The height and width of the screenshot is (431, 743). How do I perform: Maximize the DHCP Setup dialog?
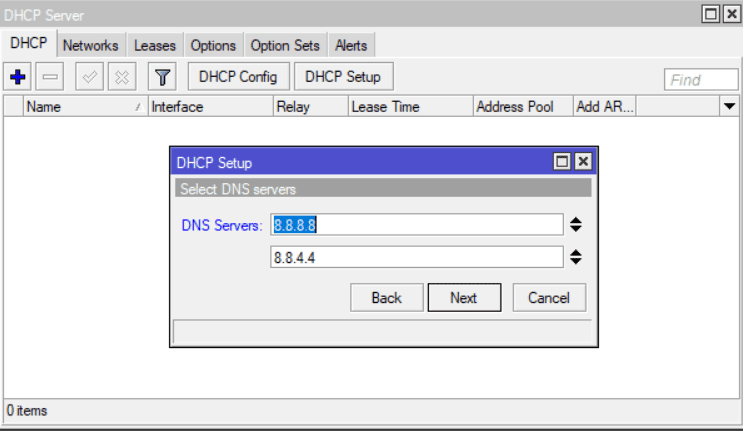click(x=562, y=162)
